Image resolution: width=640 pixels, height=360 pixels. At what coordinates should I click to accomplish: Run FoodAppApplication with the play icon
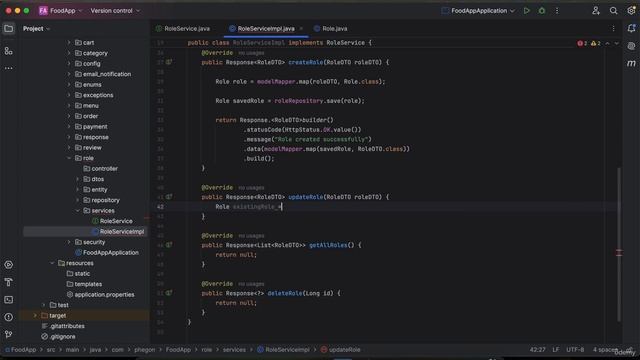coord(527,11)
